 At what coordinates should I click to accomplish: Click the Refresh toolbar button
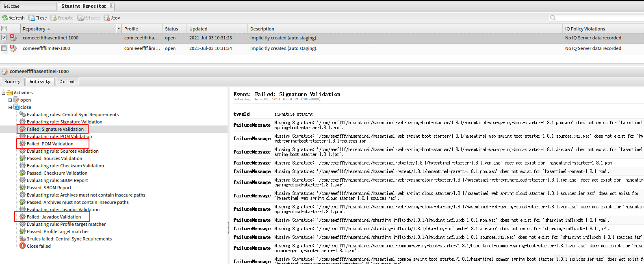[x=13, y=18]
